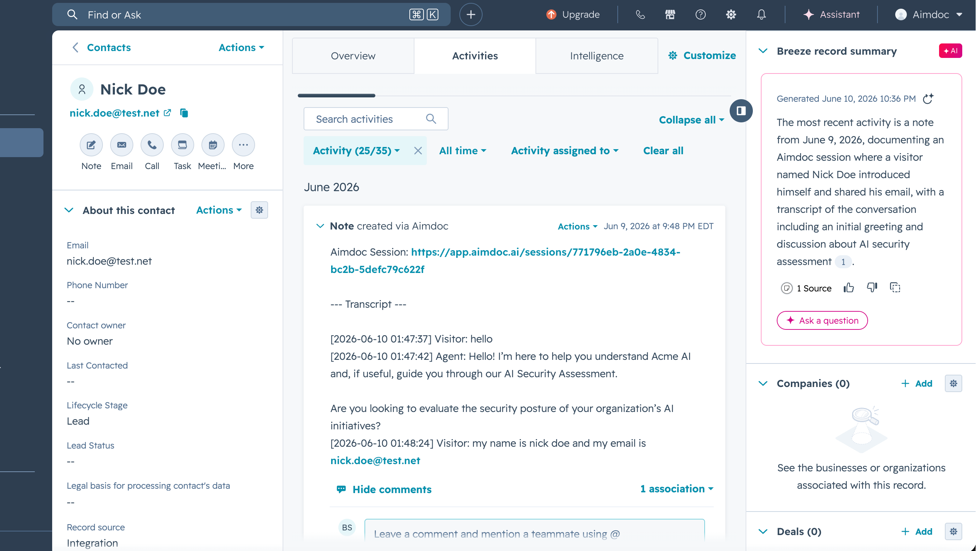Image resolution: width=980 pixels, height=551 pixels.
Task: Open the 1 association dropdown
Action: click(676, 489)
